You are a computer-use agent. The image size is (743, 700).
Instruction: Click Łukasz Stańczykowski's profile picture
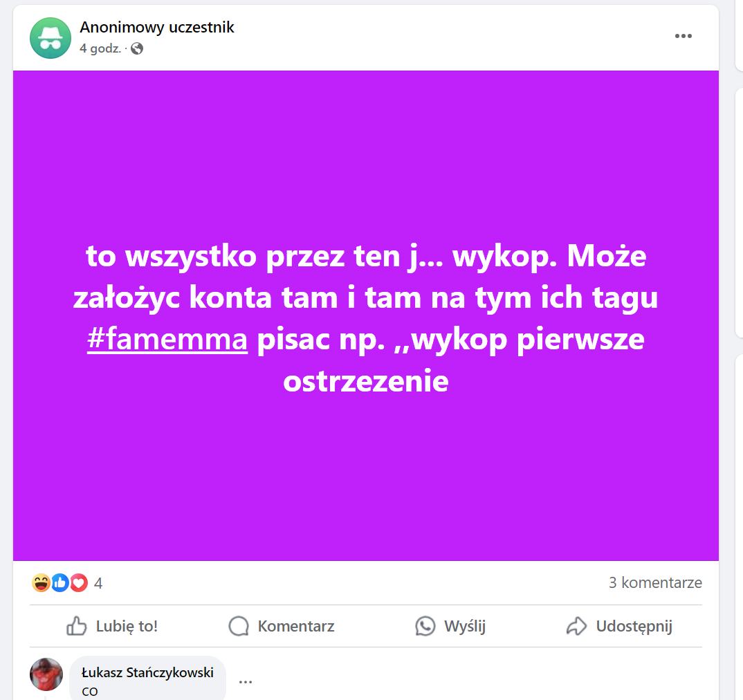pyautogui.click(x=46, y=674)
